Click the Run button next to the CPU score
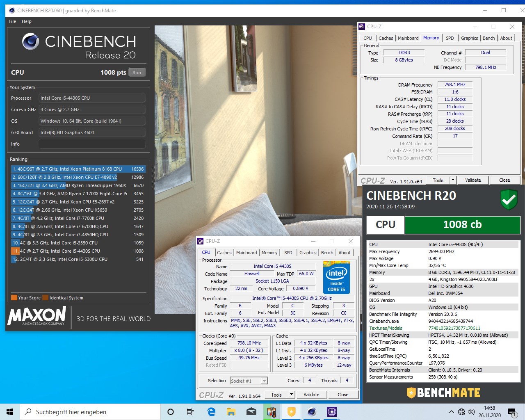This screenshot has width=525, height=420. 137,73
